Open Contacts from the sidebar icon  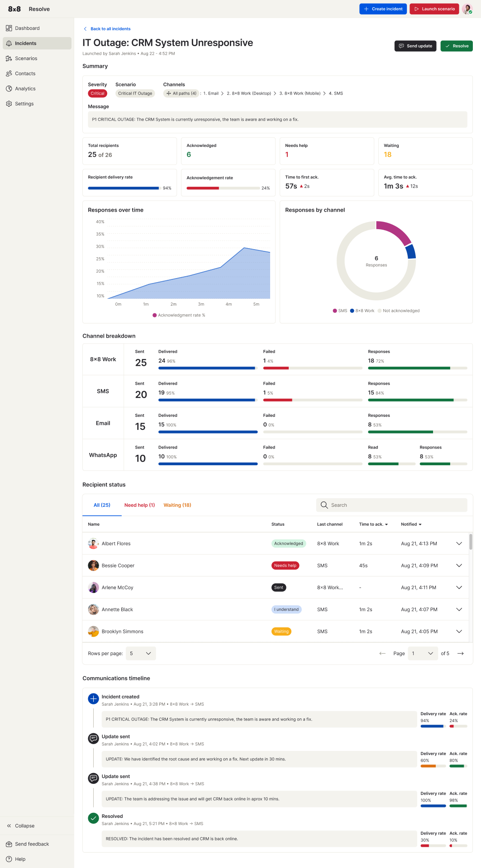pos(9,74)
